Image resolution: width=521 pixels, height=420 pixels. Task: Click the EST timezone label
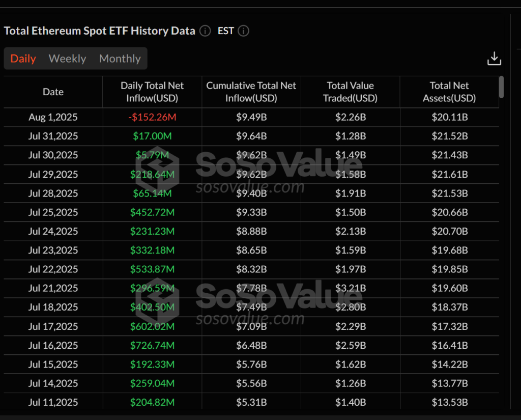pyautogui.click(x=225, y=31)
